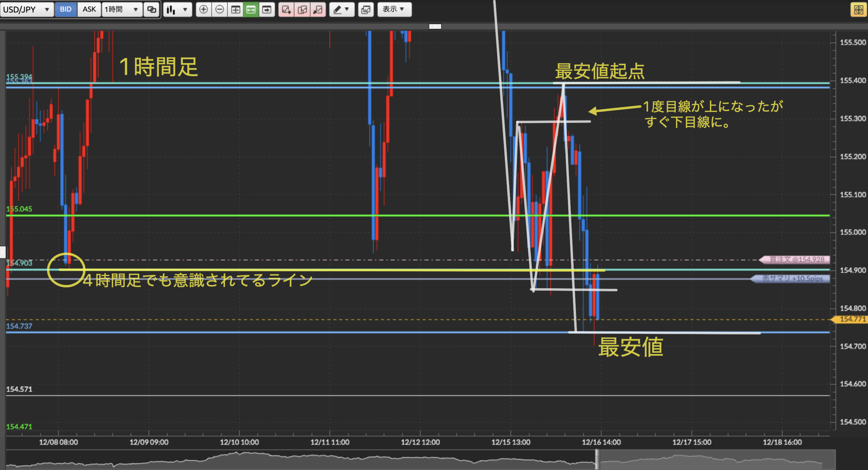
Task: Click the zoom out minus icon
Action: 219,9
